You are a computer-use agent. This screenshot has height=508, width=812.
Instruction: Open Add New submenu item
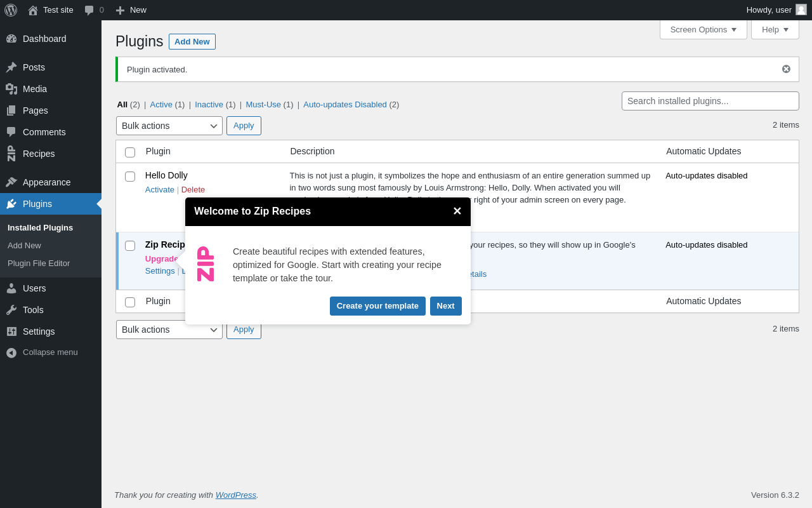point(24,245)
